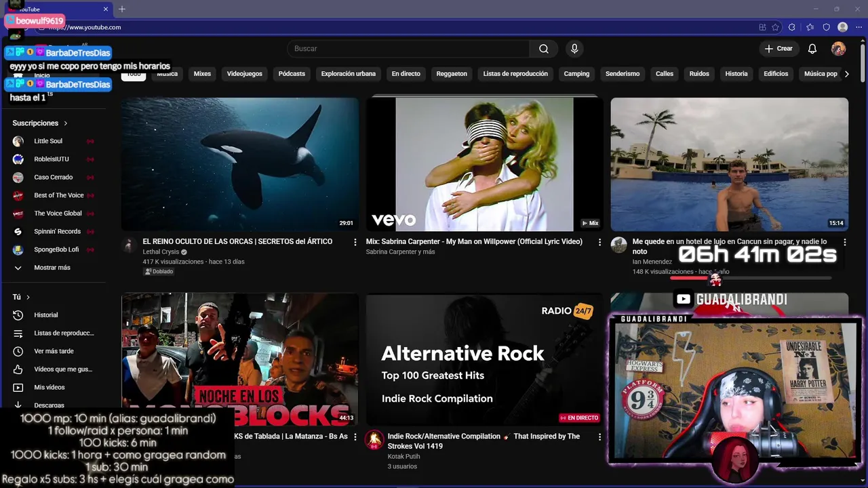Click the Buscar search field
This screenshot has height=488, width=868.
pos(408,49)
